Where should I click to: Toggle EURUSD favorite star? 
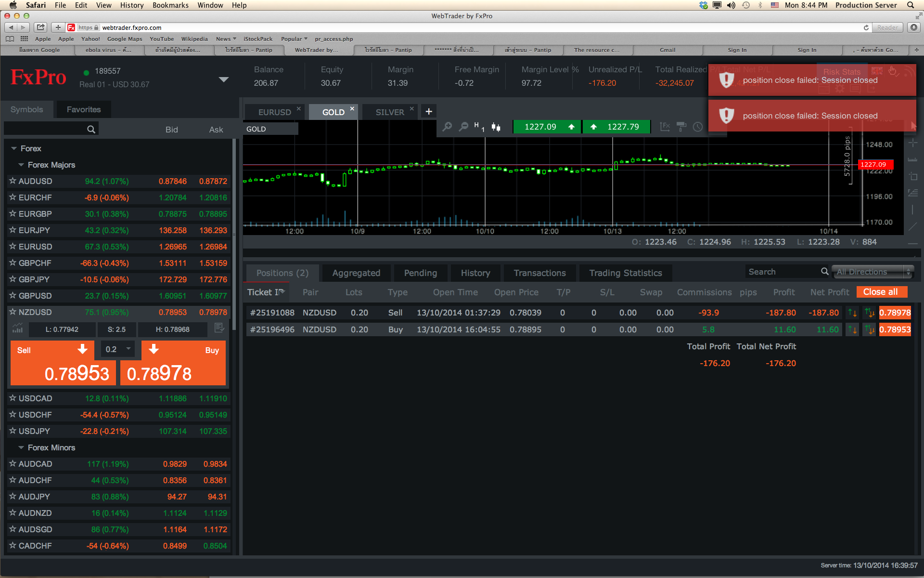click(x=13, y=247)
